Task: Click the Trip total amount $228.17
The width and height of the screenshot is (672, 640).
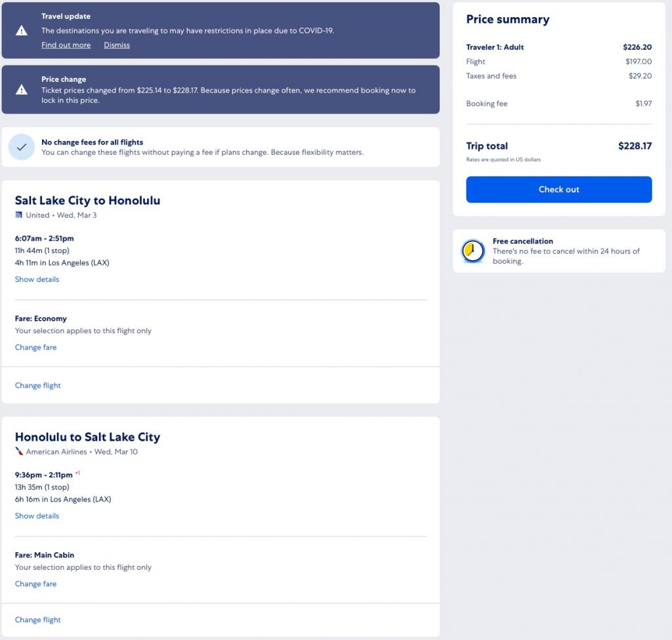Action: [635, 146]
